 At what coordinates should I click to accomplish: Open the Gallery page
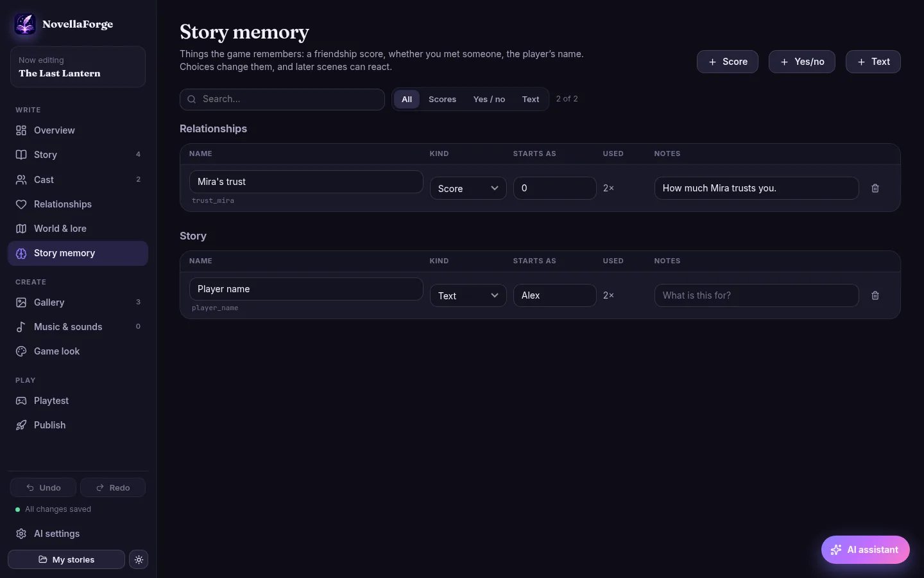[x=78, y=302]
